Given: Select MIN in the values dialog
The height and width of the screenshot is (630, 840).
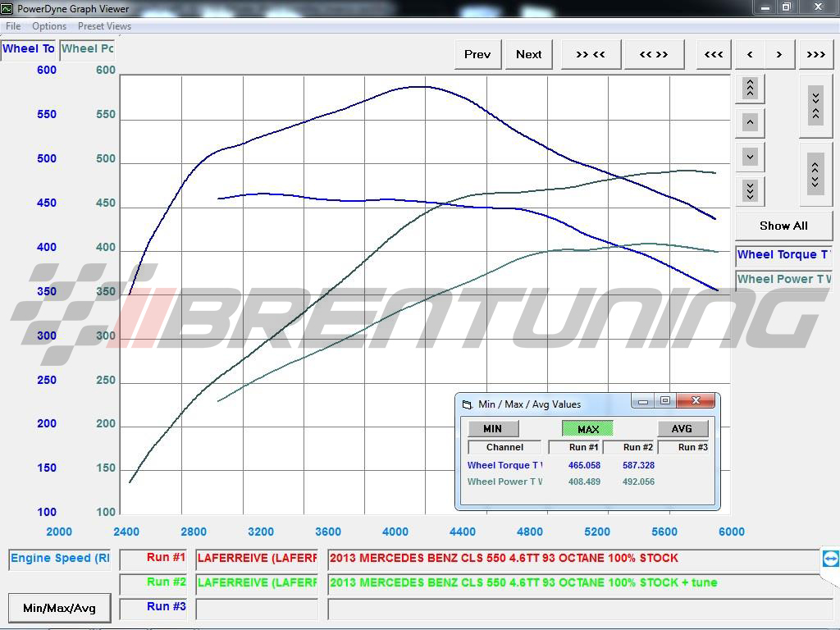Looking at the screenshot, I should pyautogui.click(x=493, y=428).
